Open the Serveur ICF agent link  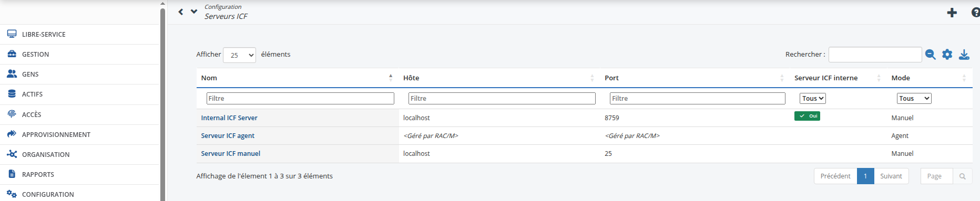[228, 136]
